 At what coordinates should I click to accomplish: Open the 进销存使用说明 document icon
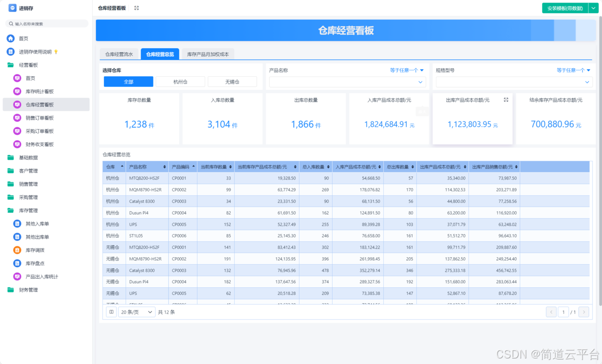pyautogui.click(x=11, y=52)
